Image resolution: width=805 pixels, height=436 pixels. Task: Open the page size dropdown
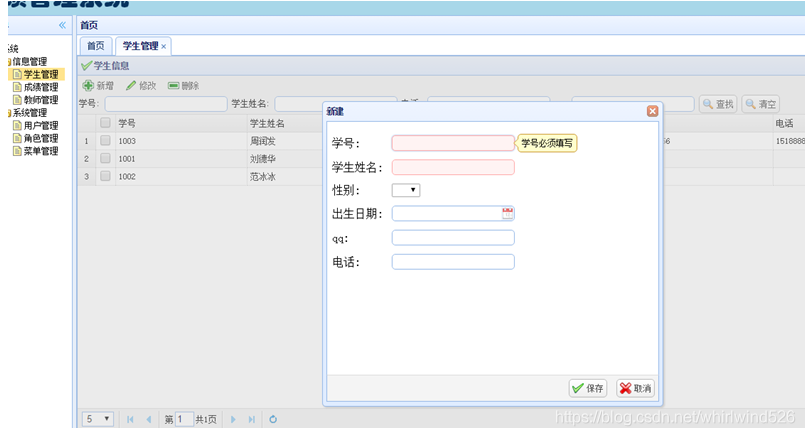click(99, 419)
